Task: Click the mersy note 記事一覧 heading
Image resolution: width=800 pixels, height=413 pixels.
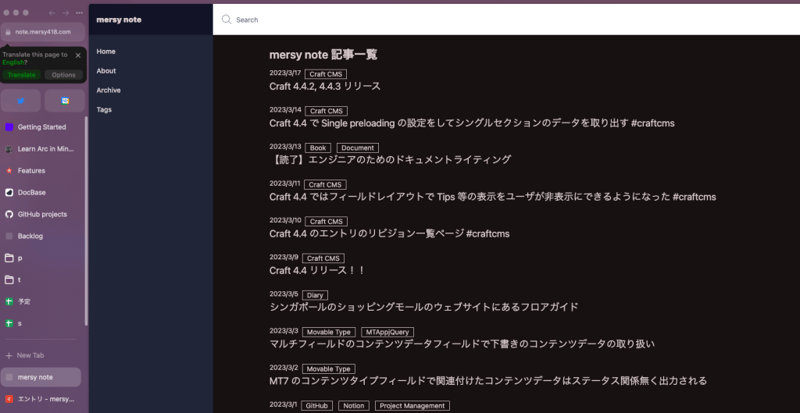Action: tap(323, 55)
